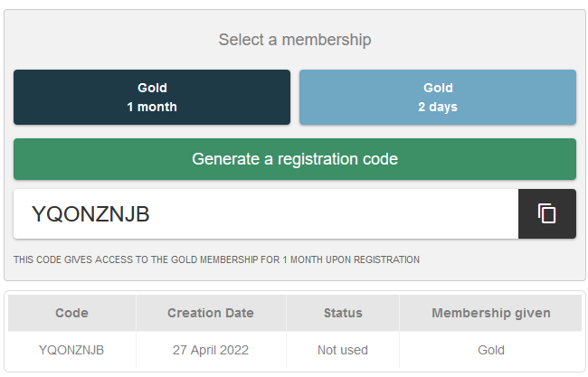The width and height of the screenshot is (588, 377).
Task: Sort by the Status column header
Action: pos(343,313)
